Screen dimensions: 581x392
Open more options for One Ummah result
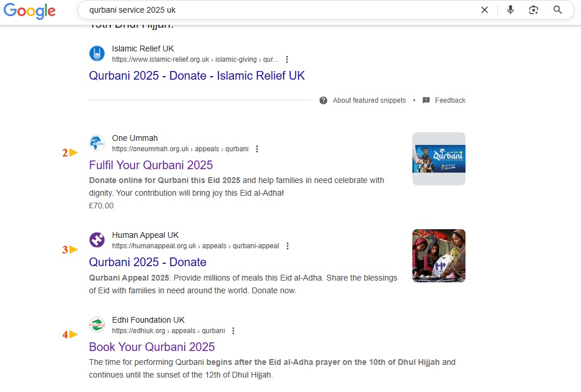click(x=257, y=149)
